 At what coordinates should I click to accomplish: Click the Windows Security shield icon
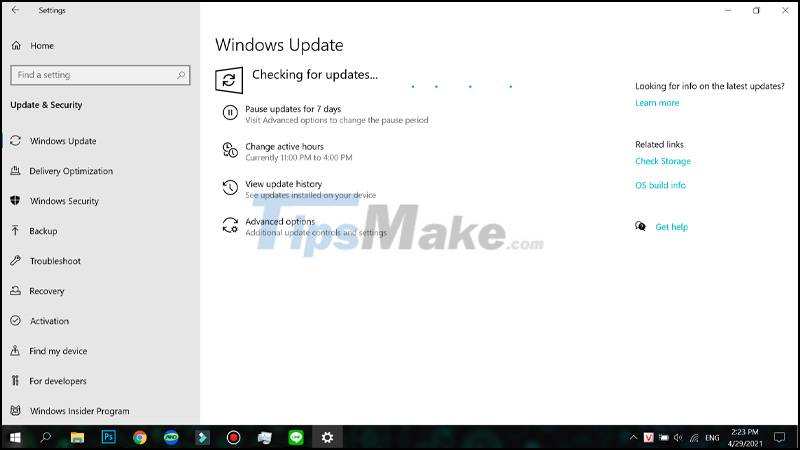tap(15, 201)
